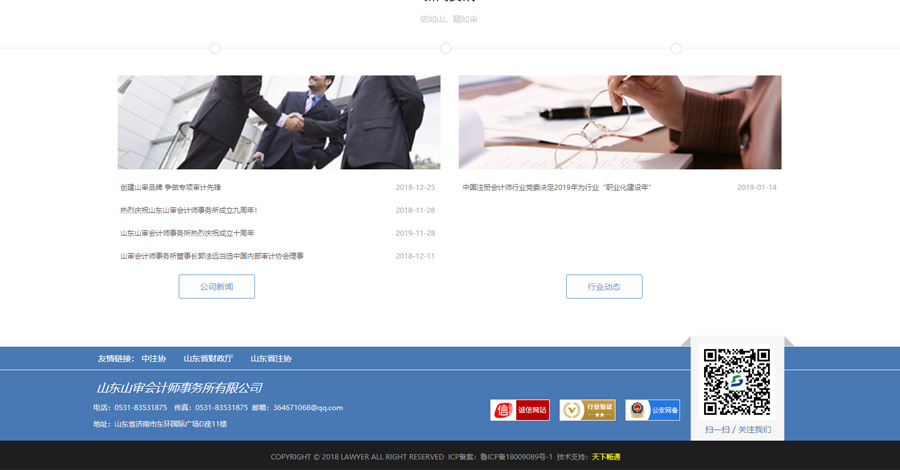The image size is (900, 470).
Task: Click the date 2018-12-25
Action: pyautogui.click(x=415, y=187)
